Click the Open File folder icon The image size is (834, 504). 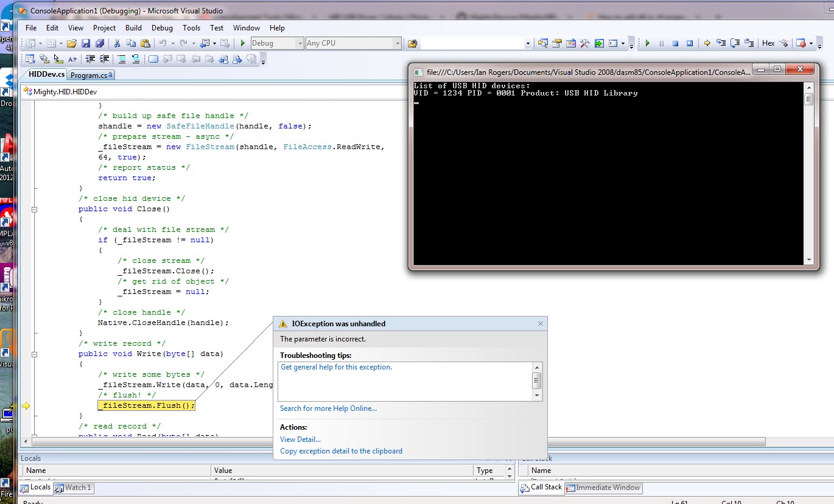(x=72, y=43)
